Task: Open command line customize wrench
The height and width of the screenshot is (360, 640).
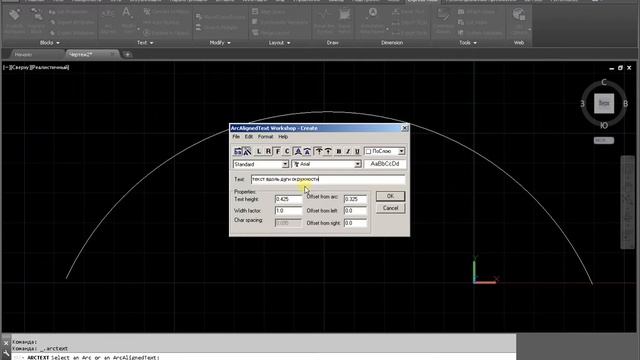Action: click(x=6, y=354)
